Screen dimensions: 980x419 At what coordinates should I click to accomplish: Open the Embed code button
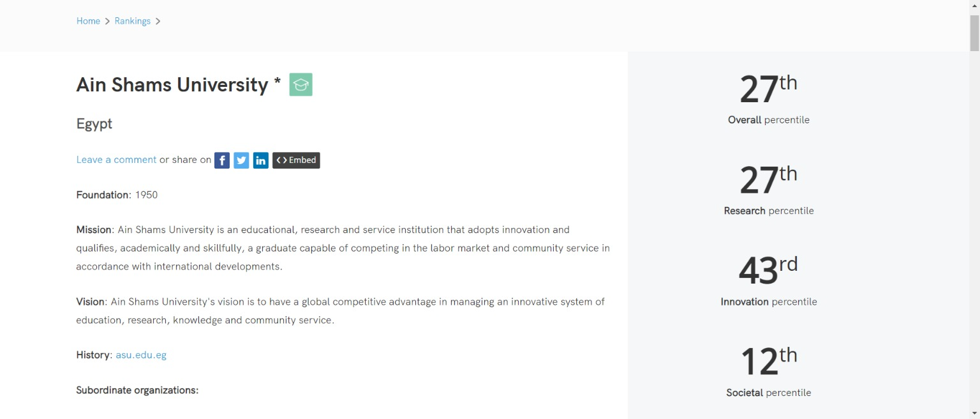pos(296,160)
